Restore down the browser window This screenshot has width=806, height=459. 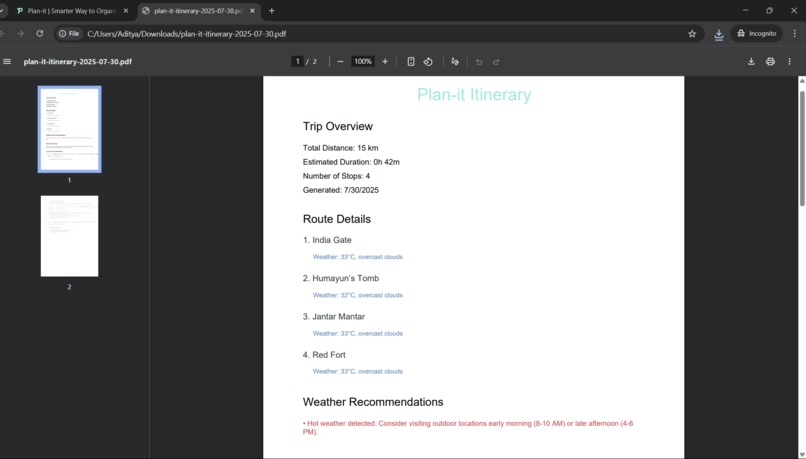click(x=770, y=10)
